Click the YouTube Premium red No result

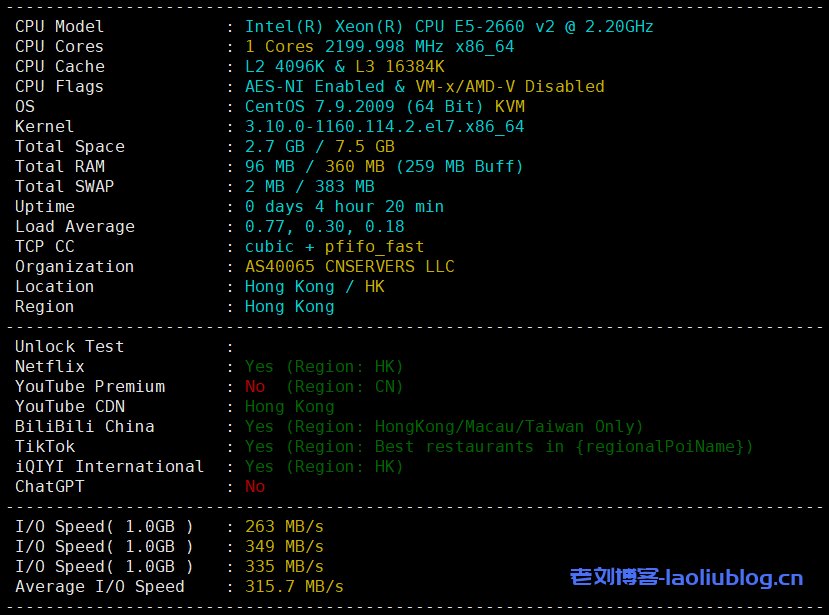(x=255, y=387)
